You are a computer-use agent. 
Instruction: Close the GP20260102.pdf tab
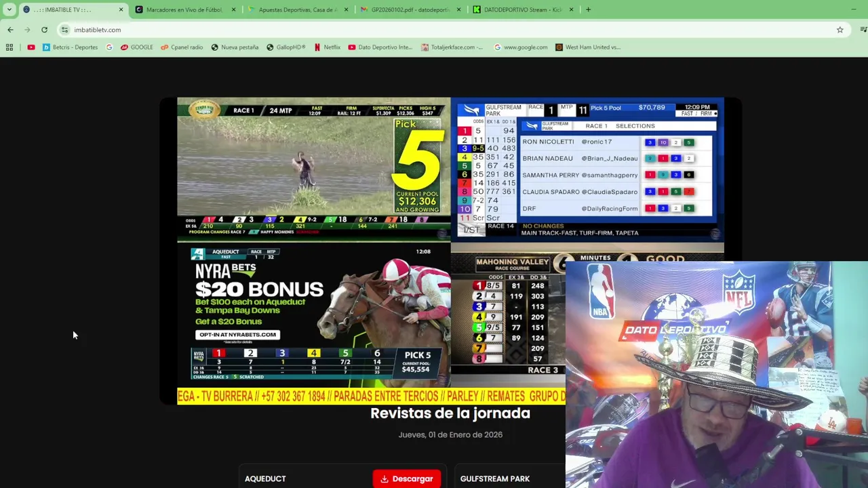click(x=459, y=9)
